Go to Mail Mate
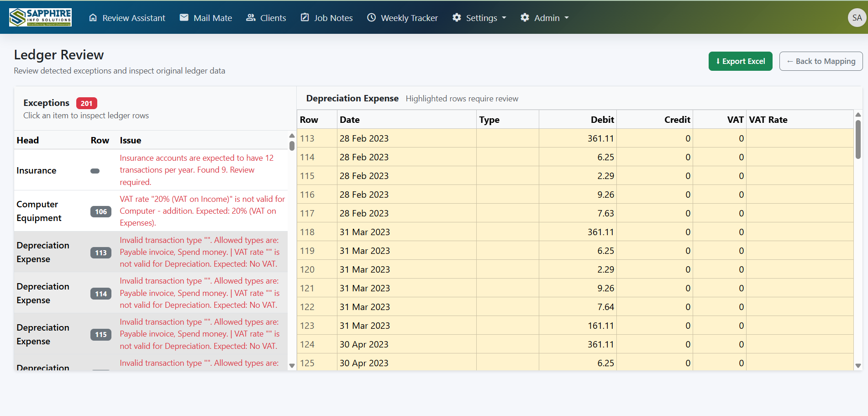Screen dimensions: 868x416 pos(206,18)
